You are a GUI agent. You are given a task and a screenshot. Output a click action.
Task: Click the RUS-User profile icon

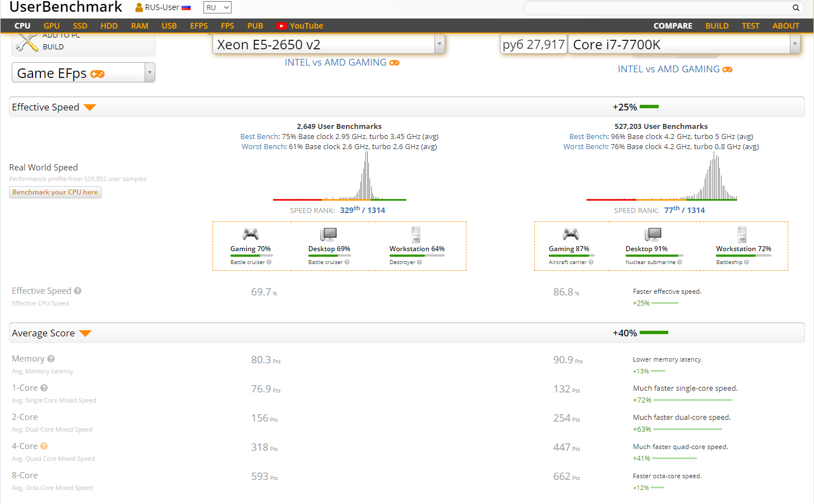coord(139,7)
